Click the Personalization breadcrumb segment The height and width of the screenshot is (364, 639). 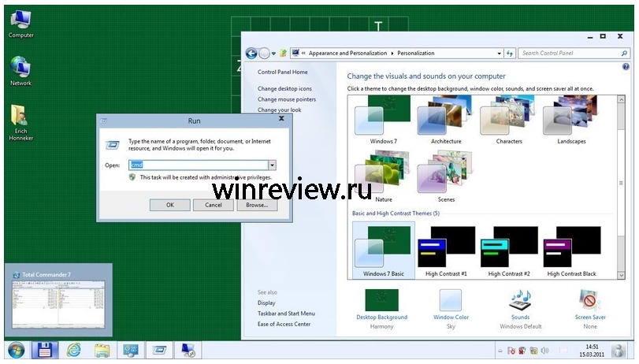click(x=416, y=54)
